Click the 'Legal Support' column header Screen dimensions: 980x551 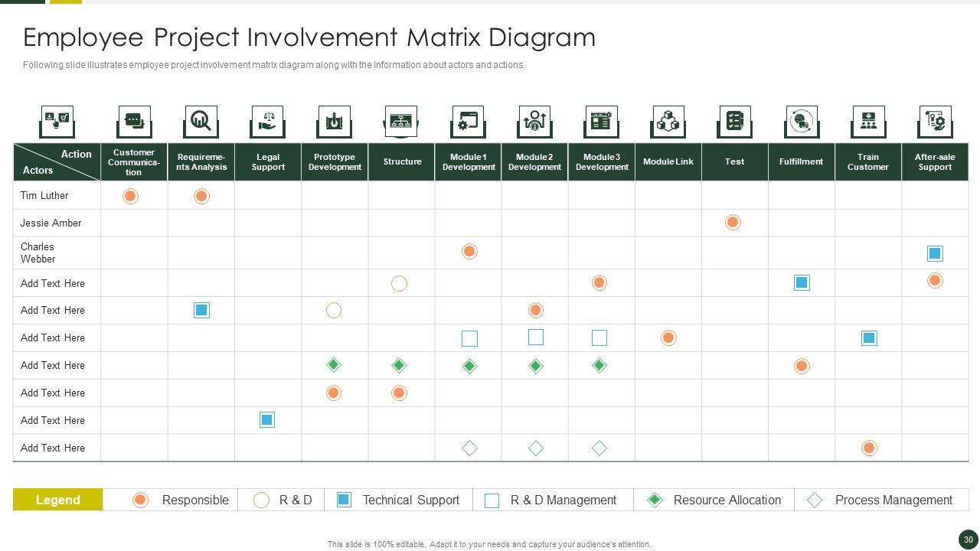pos(268,162)
